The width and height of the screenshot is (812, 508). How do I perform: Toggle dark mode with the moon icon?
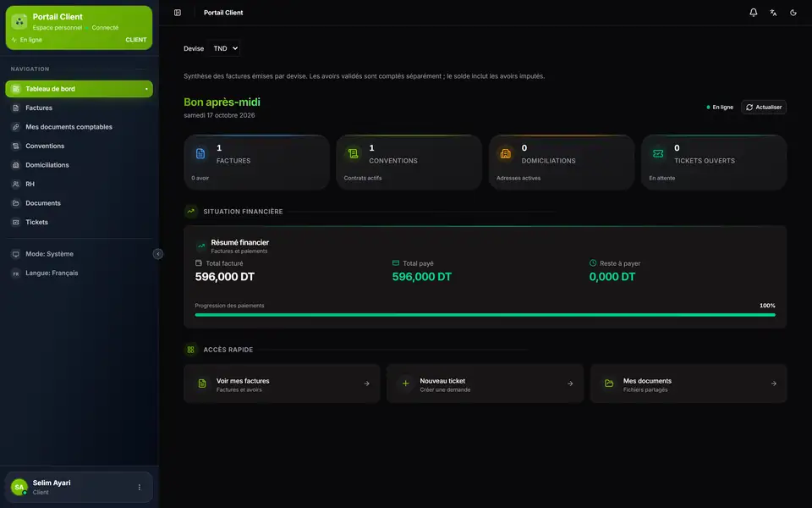coord(793,13)
